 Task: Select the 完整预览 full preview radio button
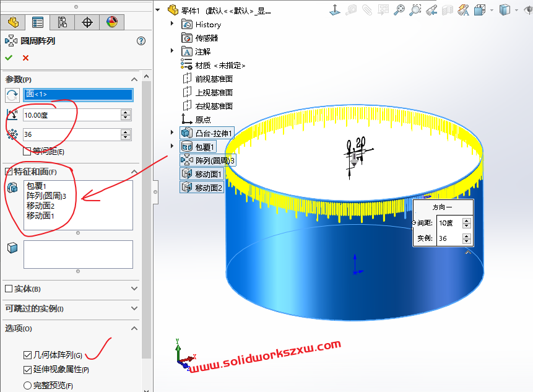27,385
